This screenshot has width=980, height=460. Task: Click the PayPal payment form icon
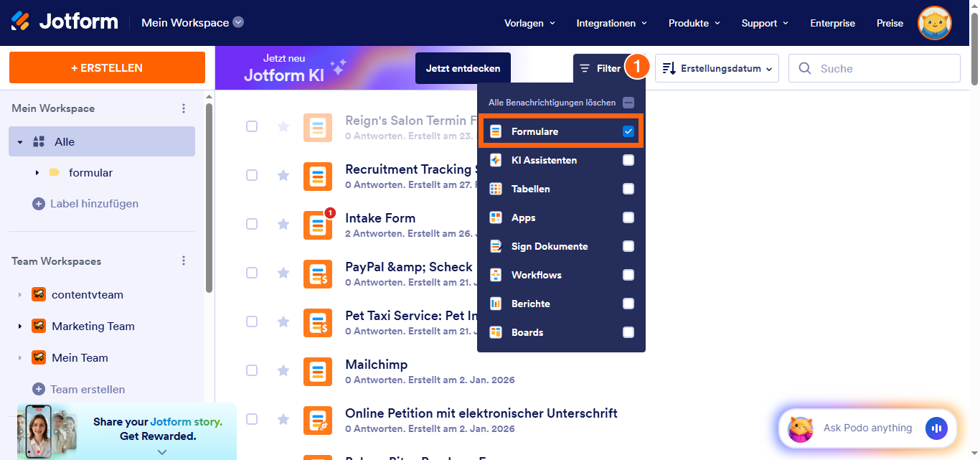click(318, 273)
